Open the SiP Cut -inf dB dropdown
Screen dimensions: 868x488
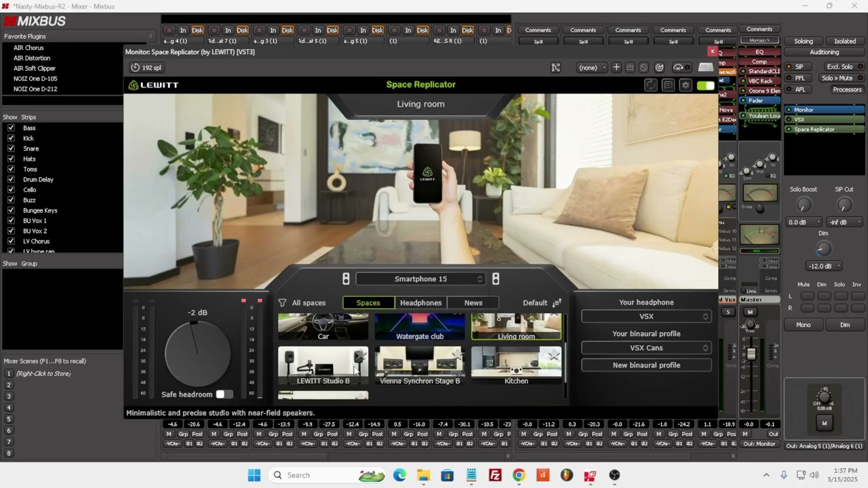tap(844, 222)
